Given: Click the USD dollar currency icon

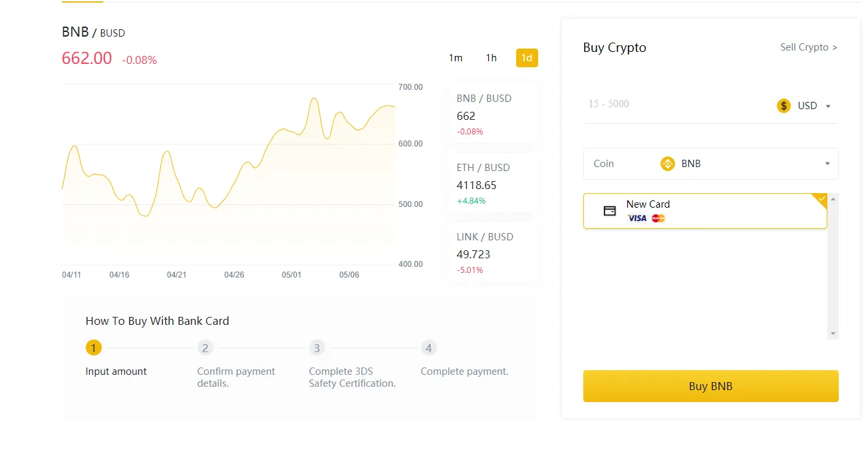Looking at the screenshot, I should (x=784, y=106).
